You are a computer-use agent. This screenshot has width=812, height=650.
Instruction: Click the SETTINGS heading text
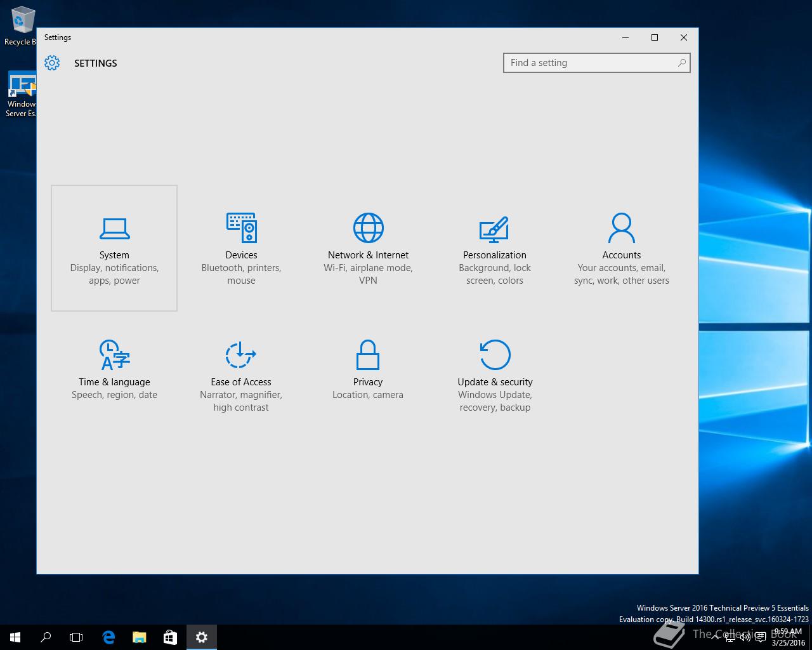96,63
